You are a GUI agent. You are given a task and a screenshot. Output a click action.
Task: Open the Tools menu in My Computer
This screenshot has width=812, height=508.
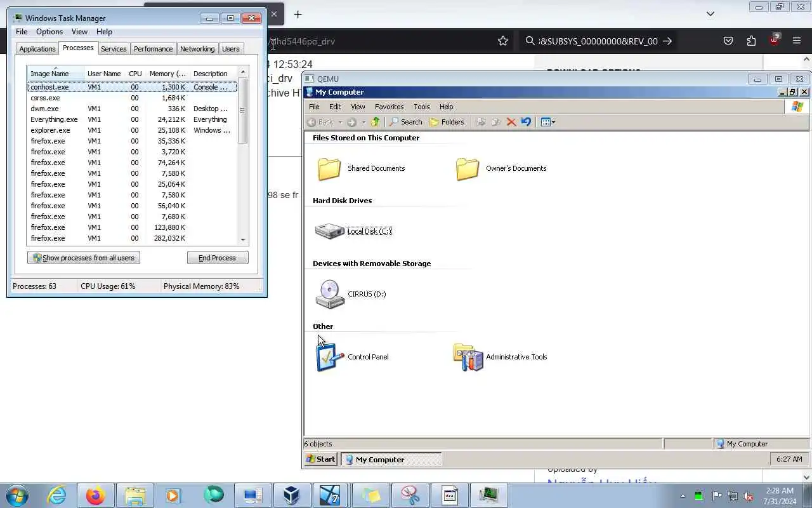point(421,107)
